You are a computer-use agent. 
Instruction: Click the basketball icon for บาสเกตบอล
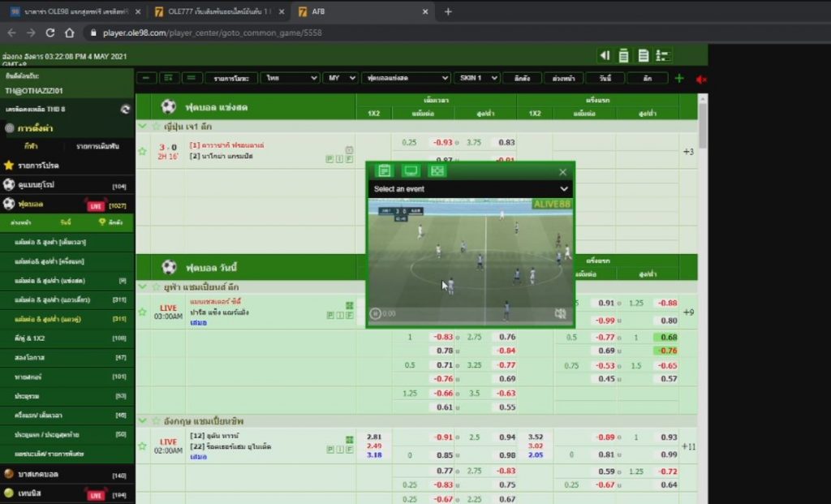[9, 474]
